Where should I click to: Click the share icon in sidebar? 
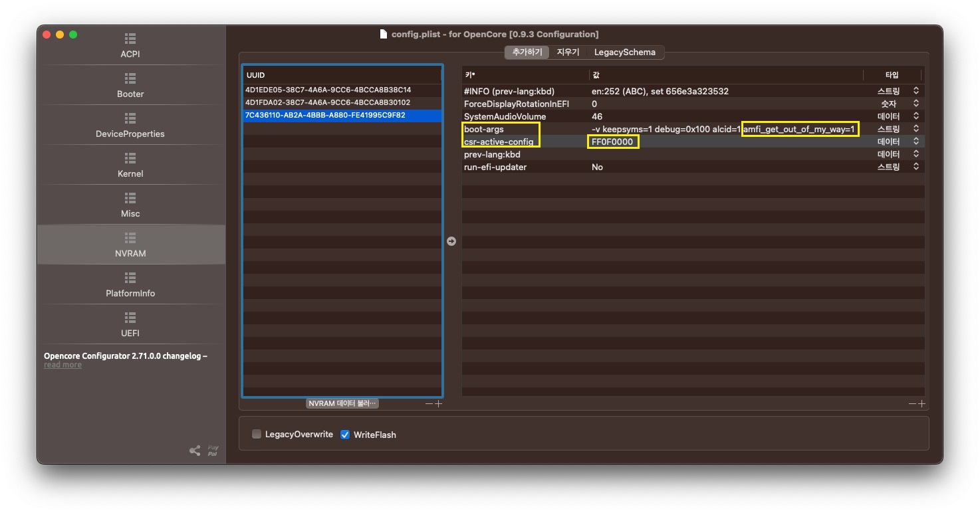click(x=195, y=451)
